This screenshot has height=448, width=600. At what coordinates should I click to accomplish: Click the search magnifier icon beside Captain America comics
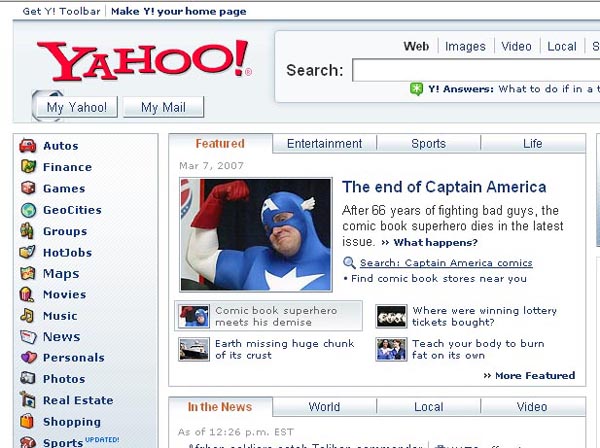point(349,262)
